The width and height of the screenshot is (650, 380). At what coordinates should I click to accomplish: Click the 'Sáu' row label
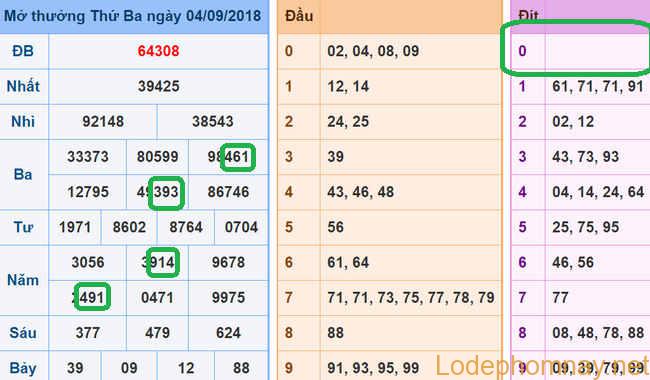pyautogui.click(x=23, y=333)
